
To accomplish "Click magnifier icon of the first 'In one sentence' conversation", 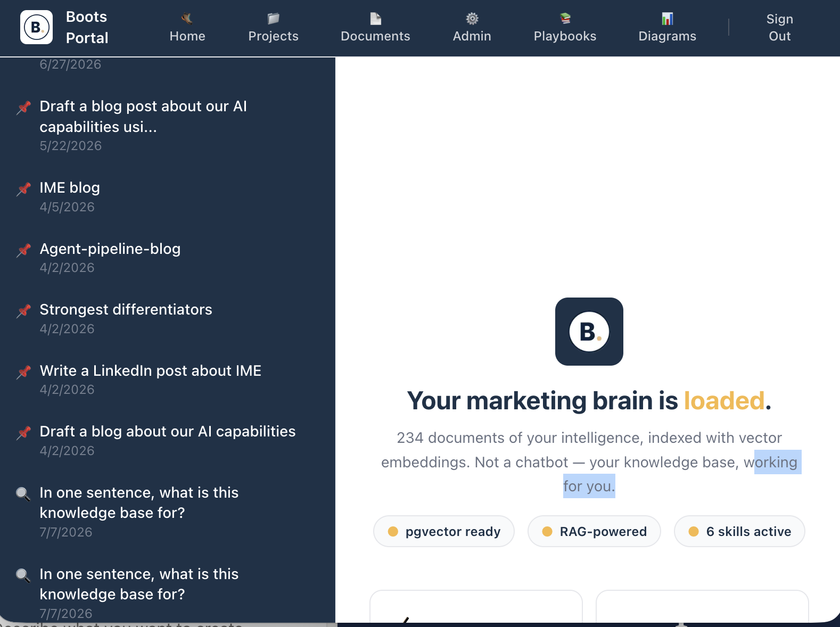I will tap(23, 493).
